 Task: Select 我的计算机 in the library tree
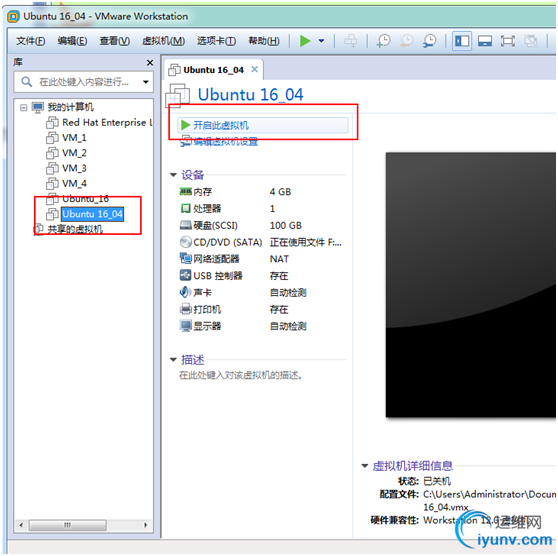(70, 107)
